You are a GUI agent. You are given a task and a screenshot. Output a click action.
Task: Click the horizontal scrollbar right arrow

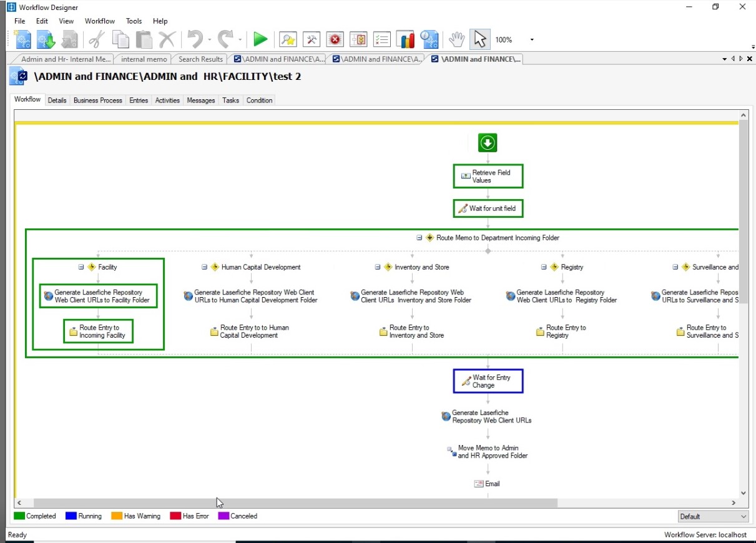pyautogui.click(x=734, y=503)
